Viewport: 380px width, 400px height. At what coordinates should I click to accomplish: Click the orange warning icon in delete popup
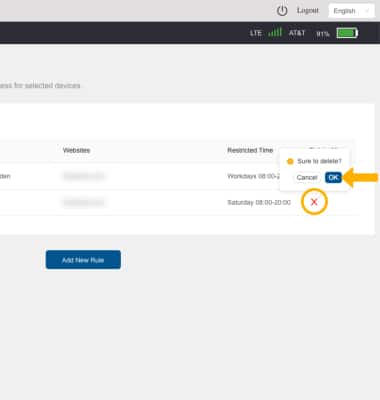[x=290, y=161]
